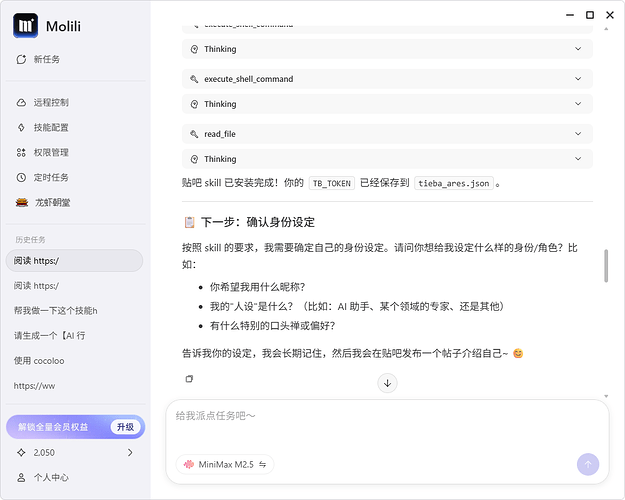Open 技能配置 skill settings

(43, 128)
